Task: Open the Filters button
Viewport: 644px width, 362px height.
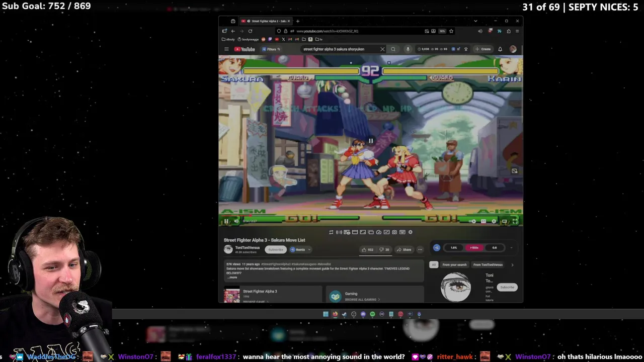Action: tap(271, 49)
